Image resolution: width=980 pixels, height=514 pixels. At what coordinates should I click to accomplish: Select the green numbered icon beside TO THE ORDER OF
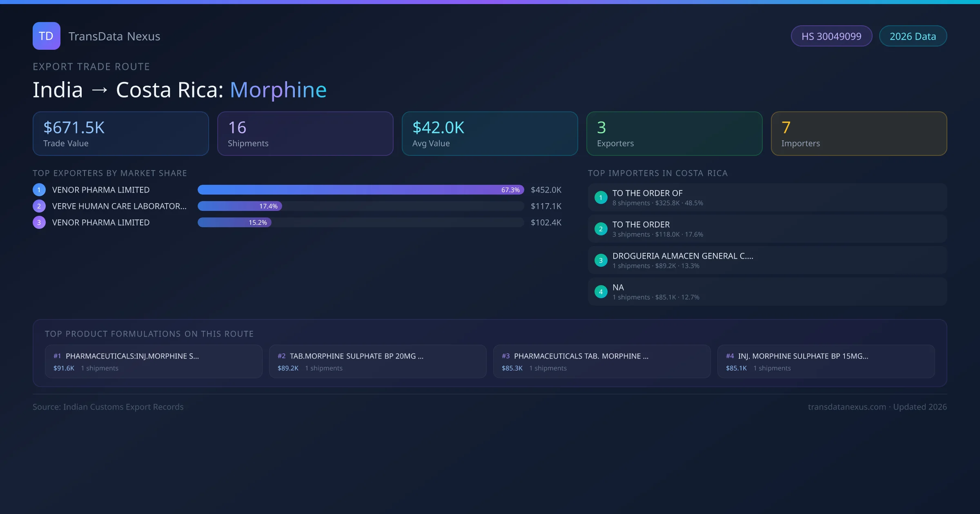coord(601,197)
